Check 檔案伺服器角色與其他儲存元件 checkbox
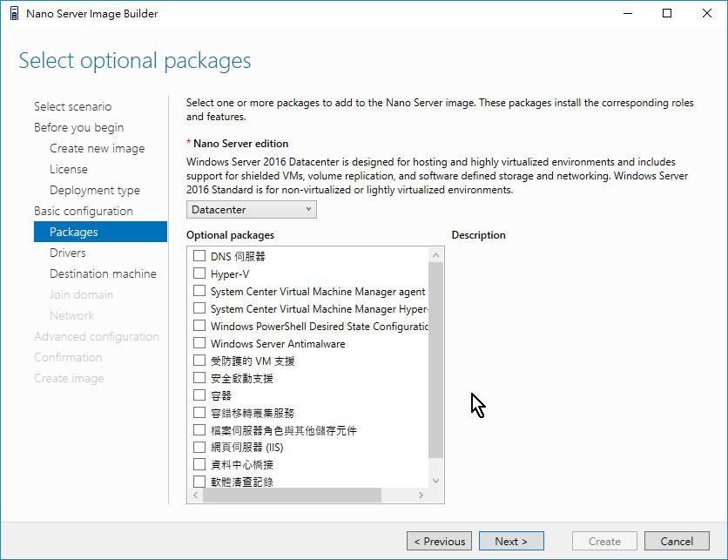728x560 pixels. click(199, 429)
